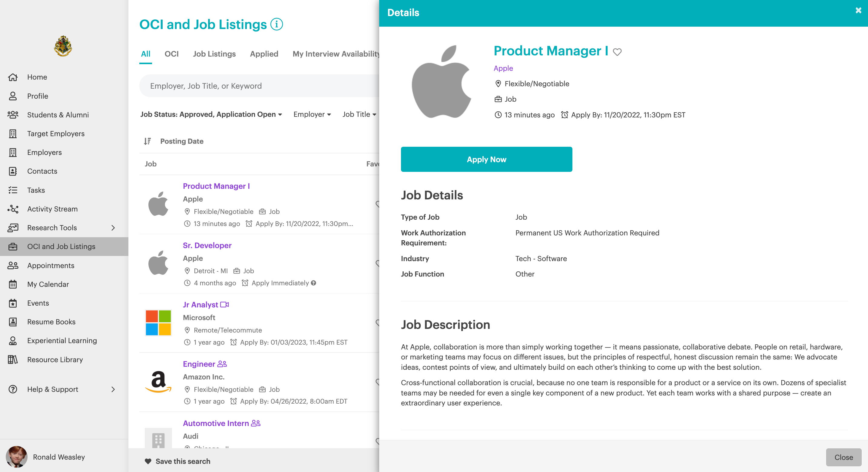Click the help icon next to Apply Immediately

coord(313,283)
